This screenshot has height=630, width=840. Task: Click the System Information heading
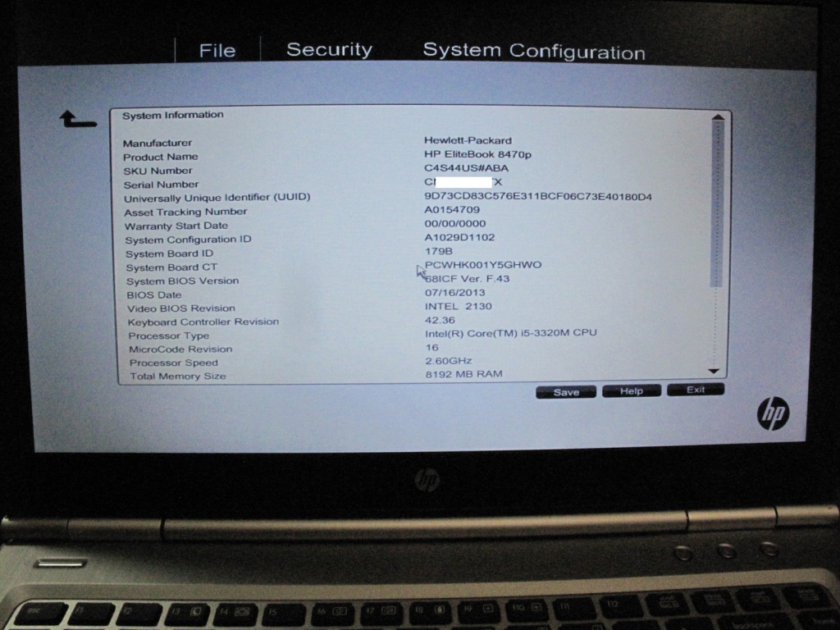click(x=172, y=115)
